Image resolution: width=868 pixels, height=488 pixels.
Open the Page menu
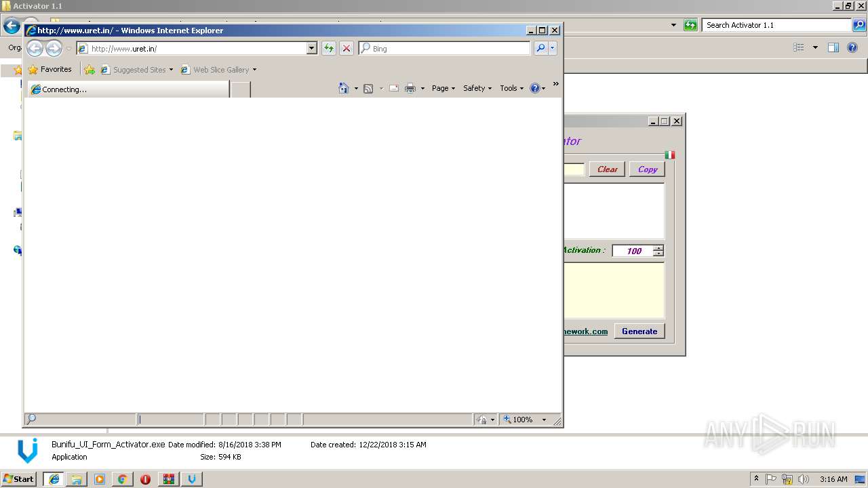pyautogui.click(x=443, y=88)
